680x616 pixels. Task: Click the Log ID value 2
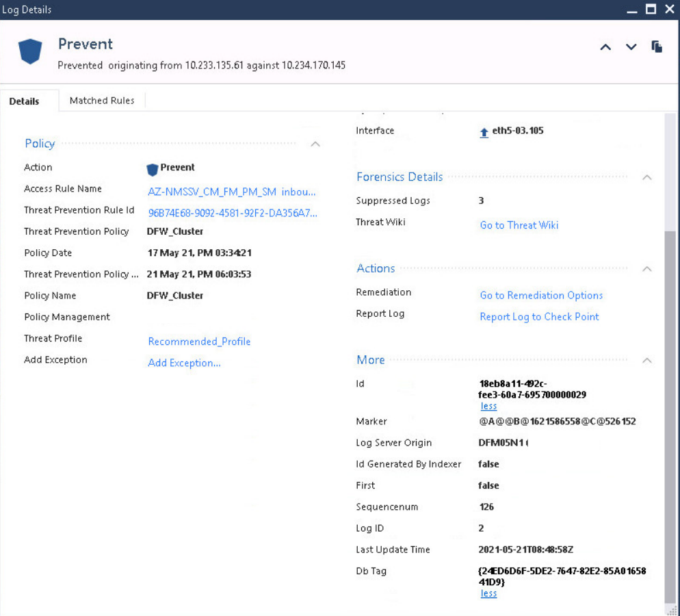tap(481, 528)
